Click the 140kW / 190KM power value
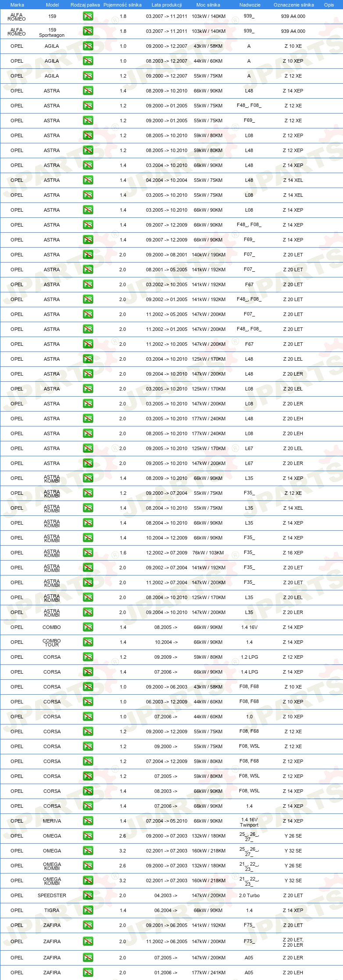 tap(208, 255)
